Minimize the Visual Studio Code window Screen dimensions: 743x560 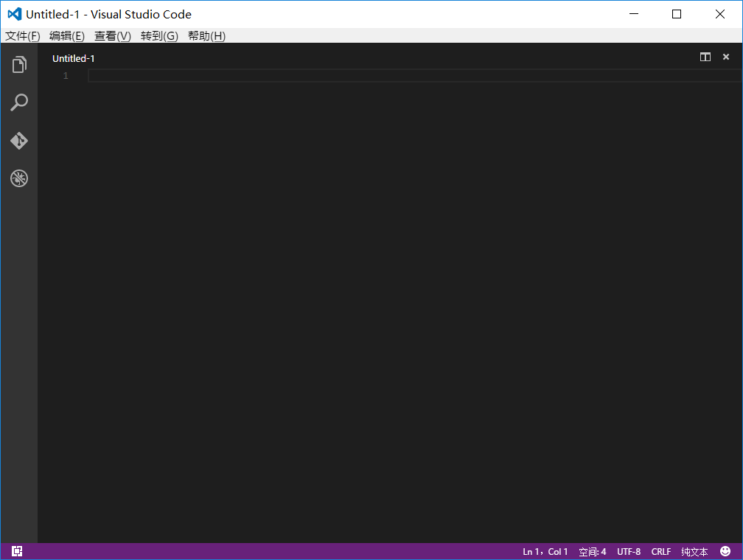[x=634, y=14]
